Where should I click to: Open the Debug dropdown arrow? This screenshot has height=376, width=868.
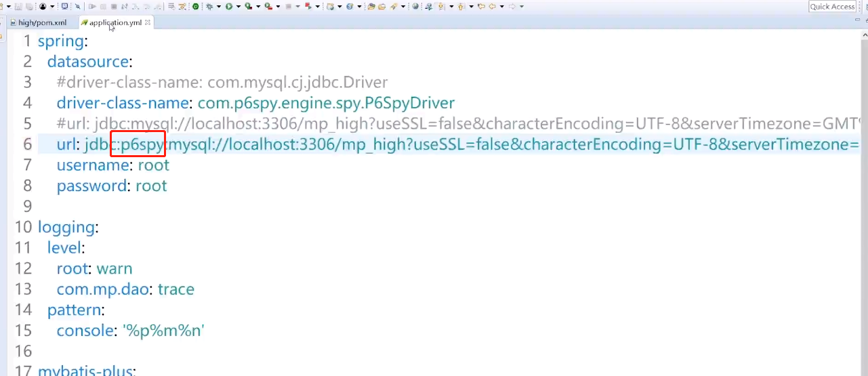coord(219,7)
